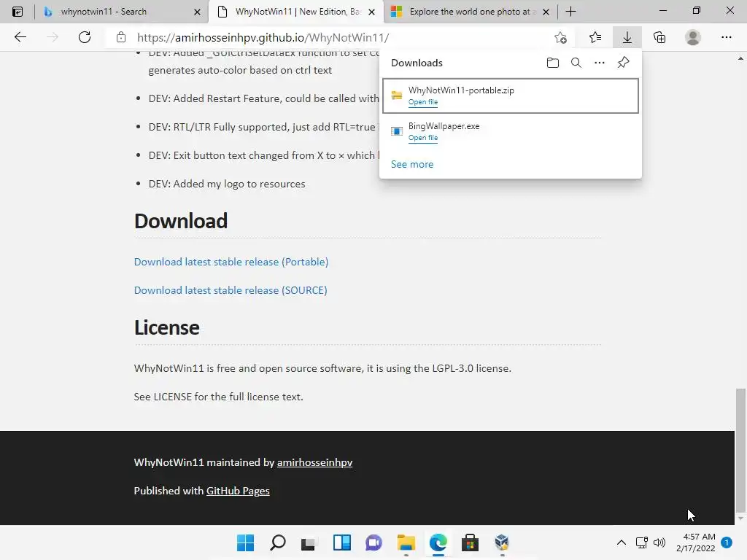Screen dimensions: 747x560
Task: Click the browser Back arrow
Action: pyautogui.click(x=20, y=37)
